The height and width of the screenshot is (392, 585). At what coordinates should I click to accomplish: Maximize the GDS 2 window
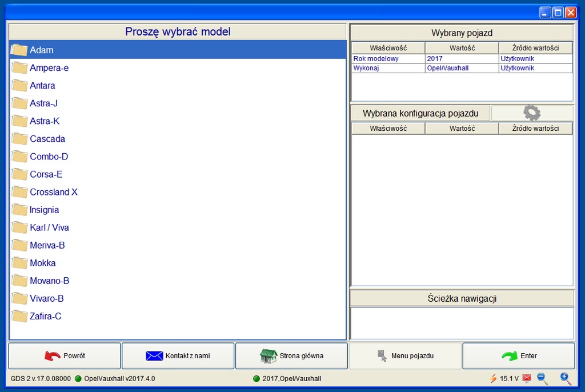(558, 13)
